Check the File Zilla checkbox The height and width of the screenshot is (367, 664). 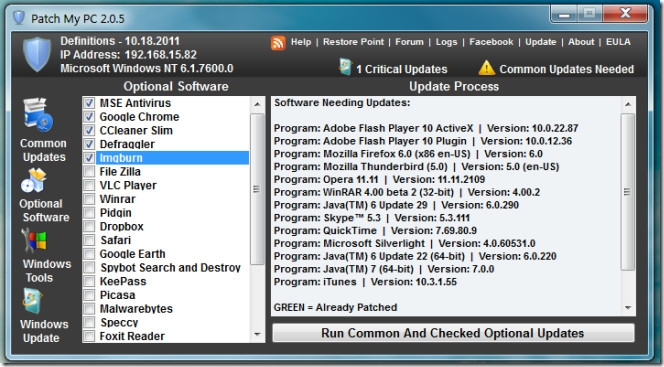[89, 171]
